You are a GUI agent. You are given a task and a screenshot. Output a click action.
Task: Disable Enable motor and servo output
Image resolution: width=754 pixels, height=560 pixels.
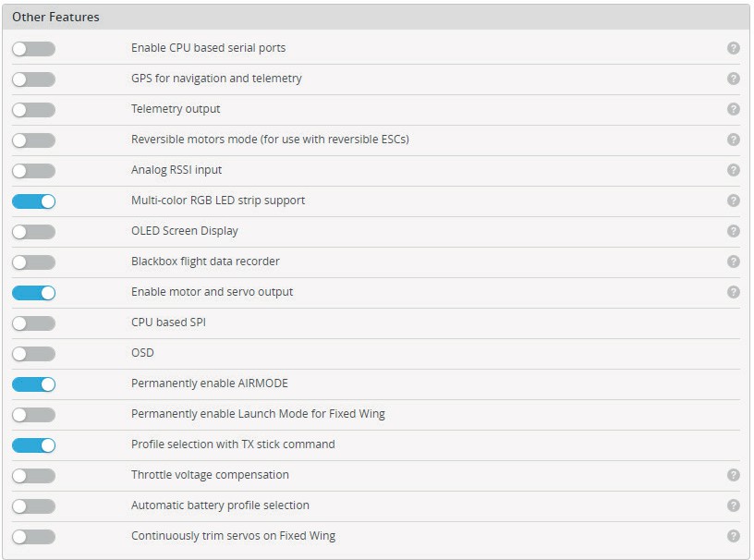33,293
